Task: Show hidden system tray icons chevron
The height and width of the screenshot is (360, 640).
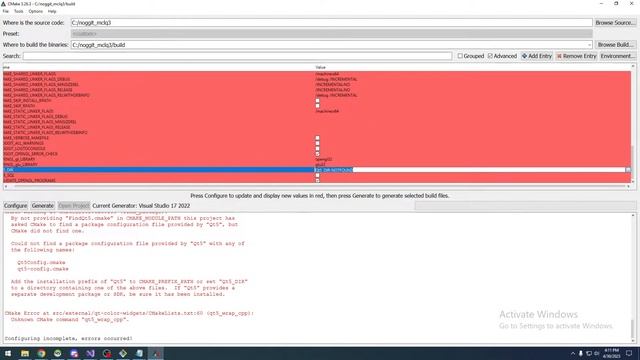Action: tap(573, 353)
